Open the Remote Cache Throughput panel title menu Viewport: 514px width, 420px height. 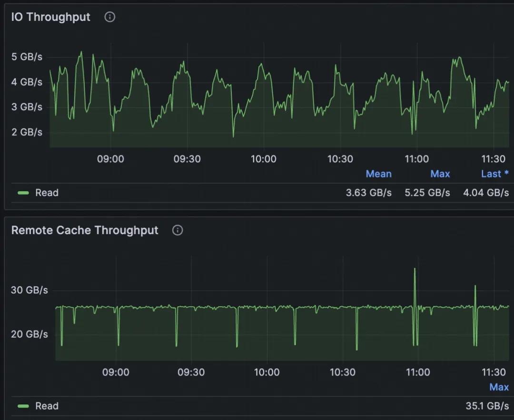click(x=84, y=231)
